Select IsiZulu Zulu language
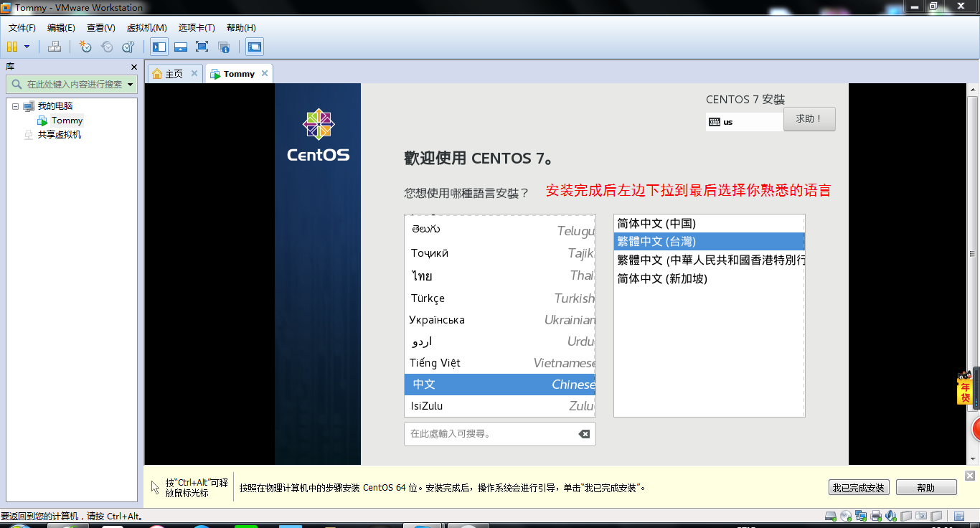The width and height of the screenshot is (980, 528). (x=500, y=406)
